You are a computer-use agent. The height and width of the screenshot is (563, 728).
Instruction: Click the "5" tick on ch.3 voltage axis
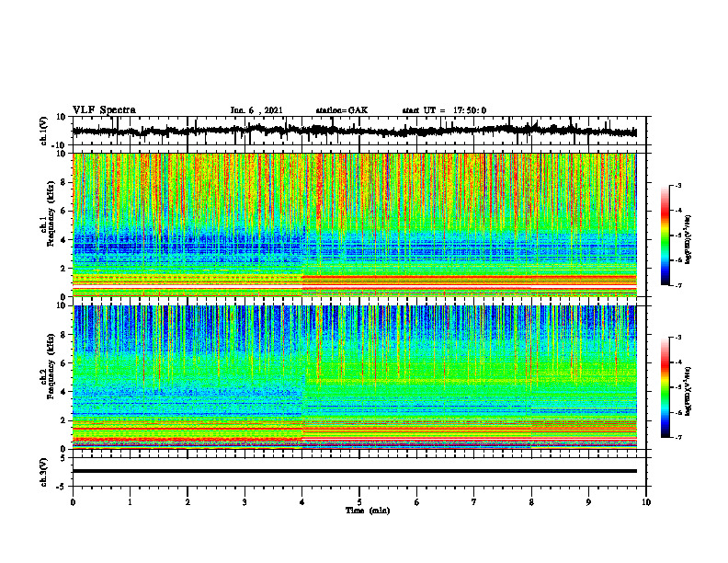(x=63, y=458)
